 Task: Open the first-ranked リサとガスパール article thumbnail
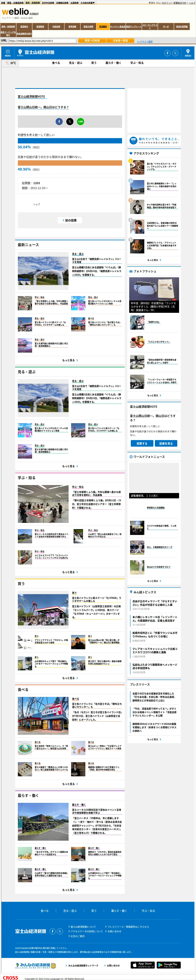click(137, 167)
